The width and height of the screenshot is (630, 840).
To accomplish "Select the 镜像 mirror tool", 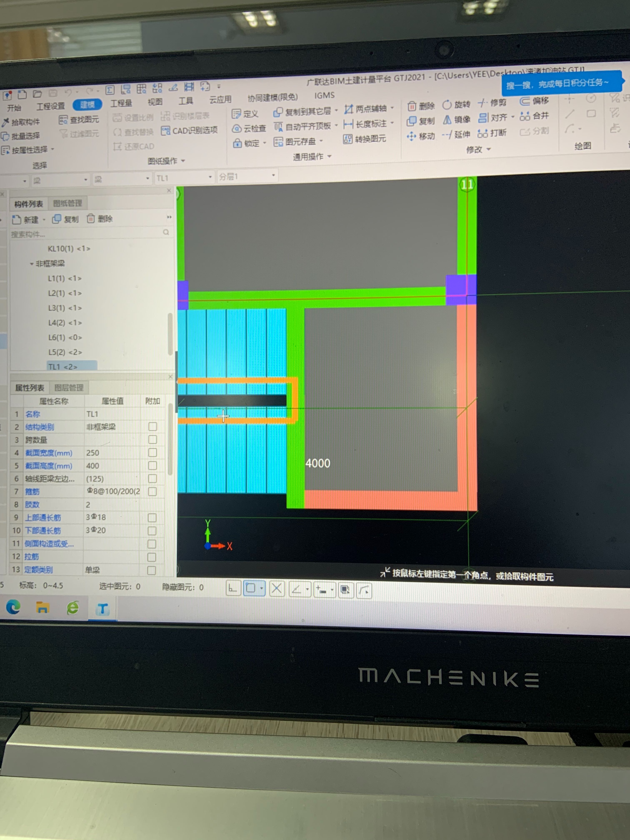I will tap(456, 120).
